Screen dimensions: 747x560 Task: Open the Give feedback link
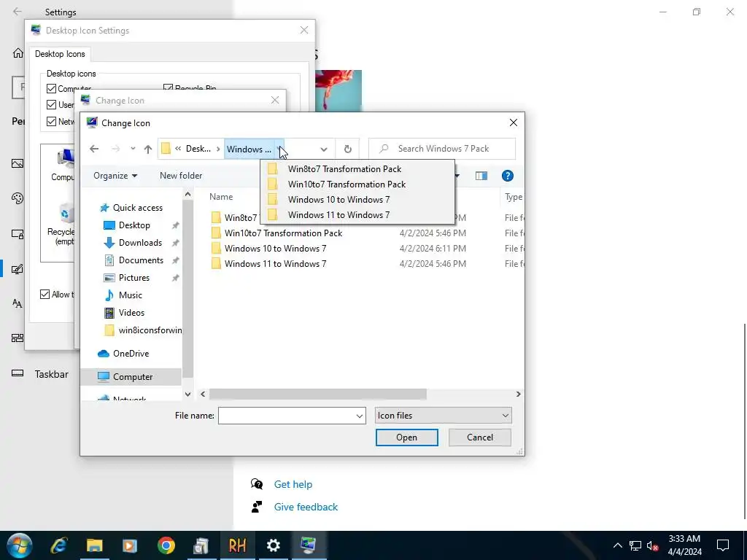[x=306, y=507]
